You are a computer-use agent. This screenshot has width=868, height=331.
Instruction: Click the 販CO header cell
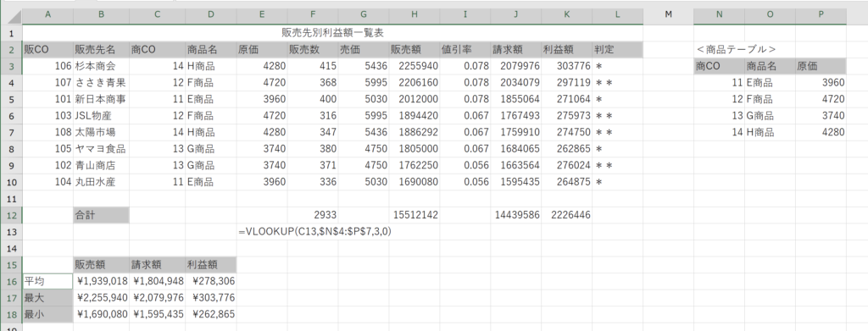(x=47, y=50)
